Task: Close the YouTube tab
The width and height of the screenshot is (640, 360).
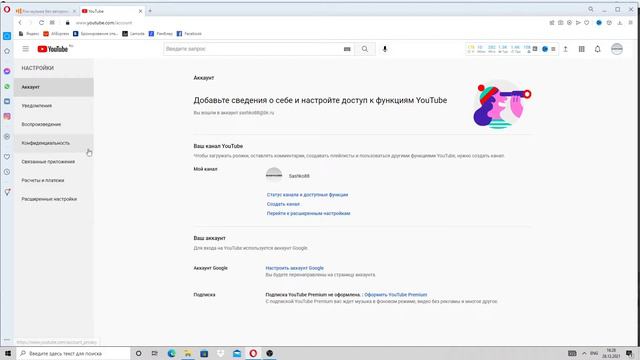Action: pos(140,11)
